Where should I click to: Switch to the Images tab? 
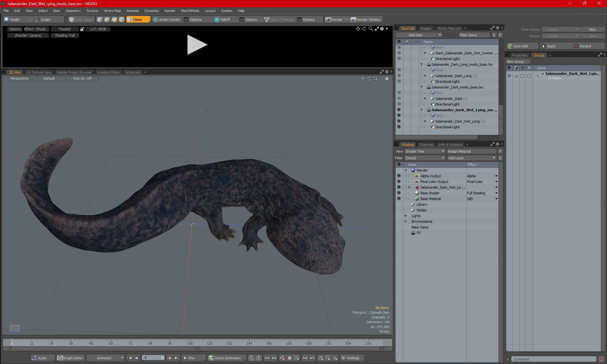point(426,28)
